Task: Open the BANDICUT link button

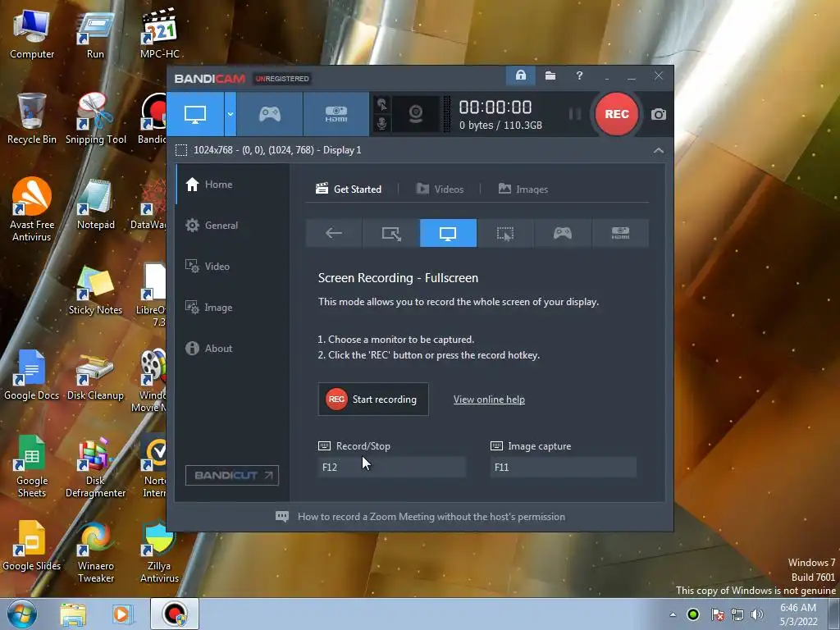Action: pyautogui.click(x=232, y=475)
